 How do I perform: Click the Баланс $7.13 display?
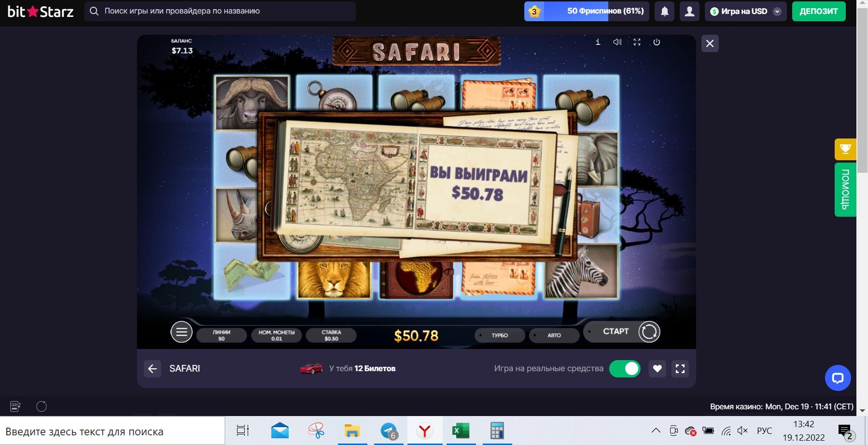click(182, 46)
